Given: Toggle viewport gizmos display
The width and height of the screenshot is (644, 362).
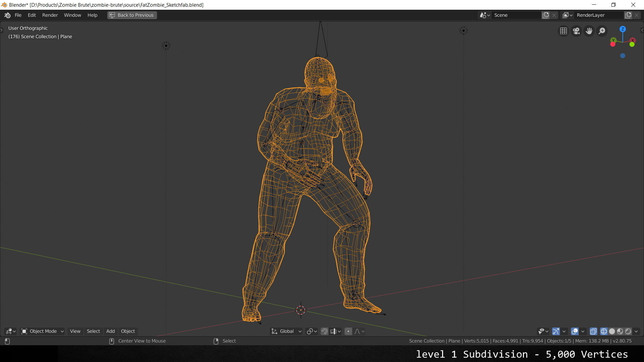Looking at the screenshot, I should 556,331.
